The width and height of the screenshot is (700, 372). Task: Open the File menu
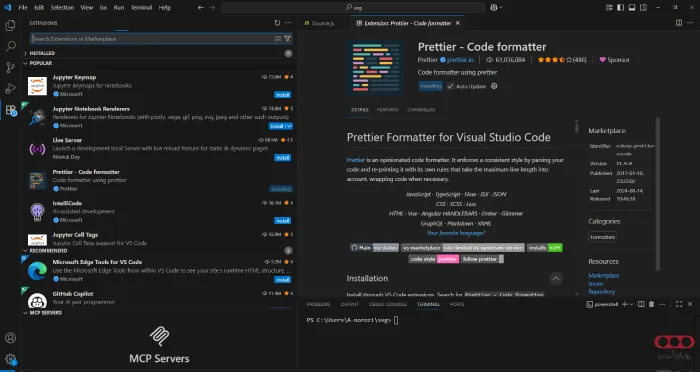(23, 8)
